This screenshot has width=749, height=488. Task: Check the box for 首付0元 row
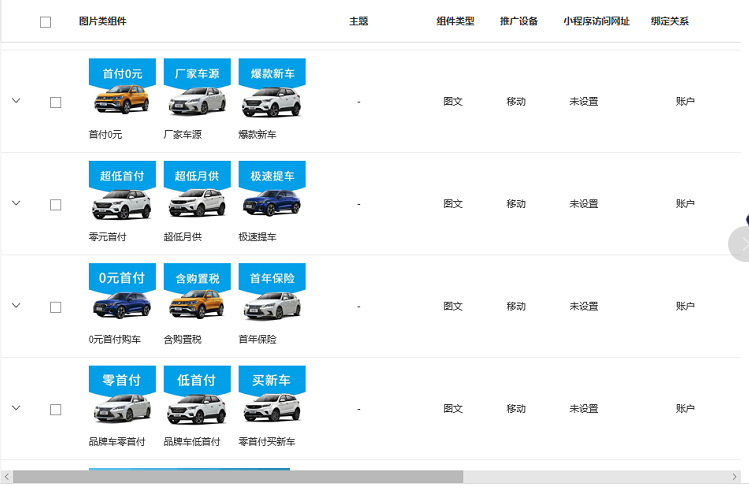tap(55, 102)
